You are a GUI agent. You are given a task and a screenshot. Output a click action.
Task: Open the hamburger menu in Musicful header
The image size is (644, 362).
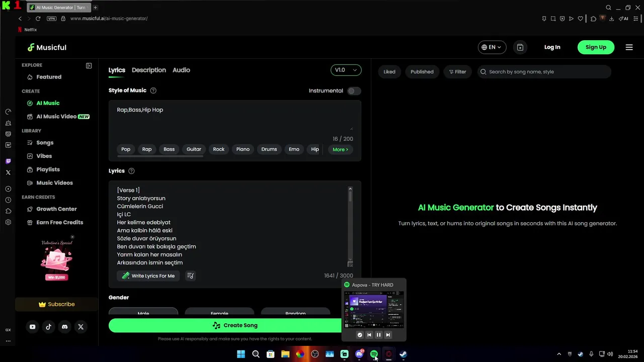pos(629,47)
